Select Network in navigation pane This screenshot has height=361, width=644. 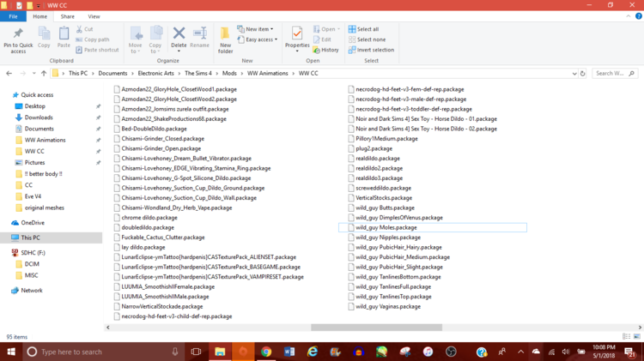tap(32, 290)
